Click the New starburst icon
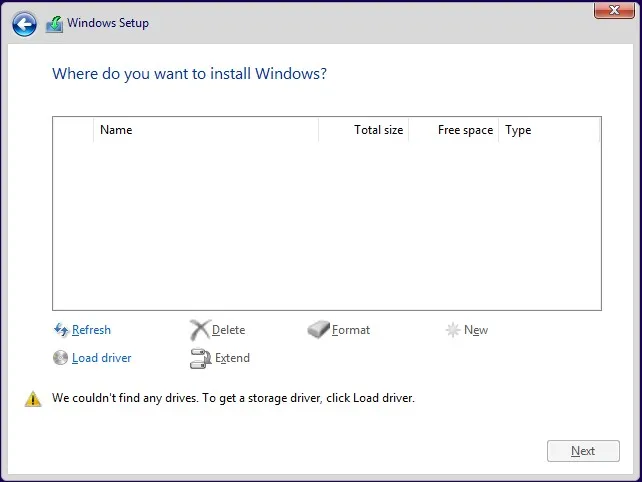 (453, 330)
